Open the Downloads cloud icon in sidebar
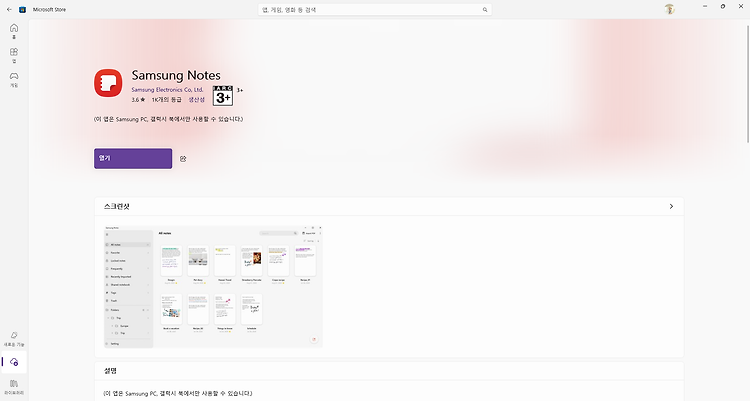This screenshot has height=401, width=750. click(14, 362)
